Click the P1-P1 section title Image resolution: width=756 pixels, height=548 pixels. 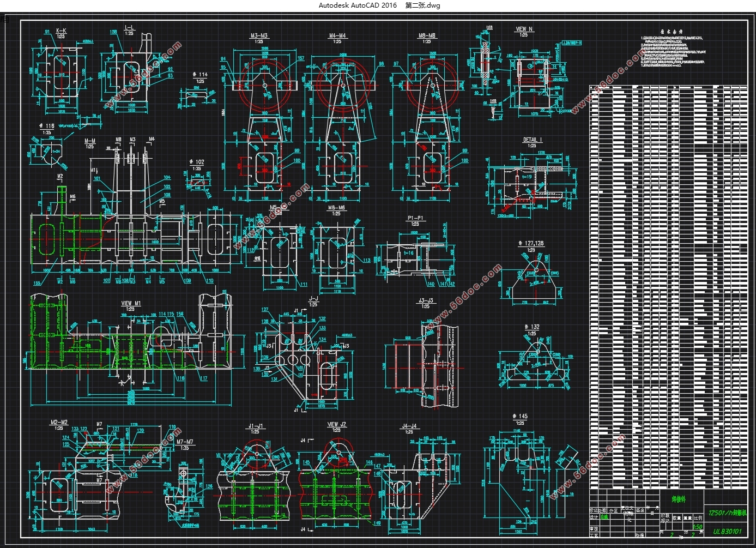(415, 218)
